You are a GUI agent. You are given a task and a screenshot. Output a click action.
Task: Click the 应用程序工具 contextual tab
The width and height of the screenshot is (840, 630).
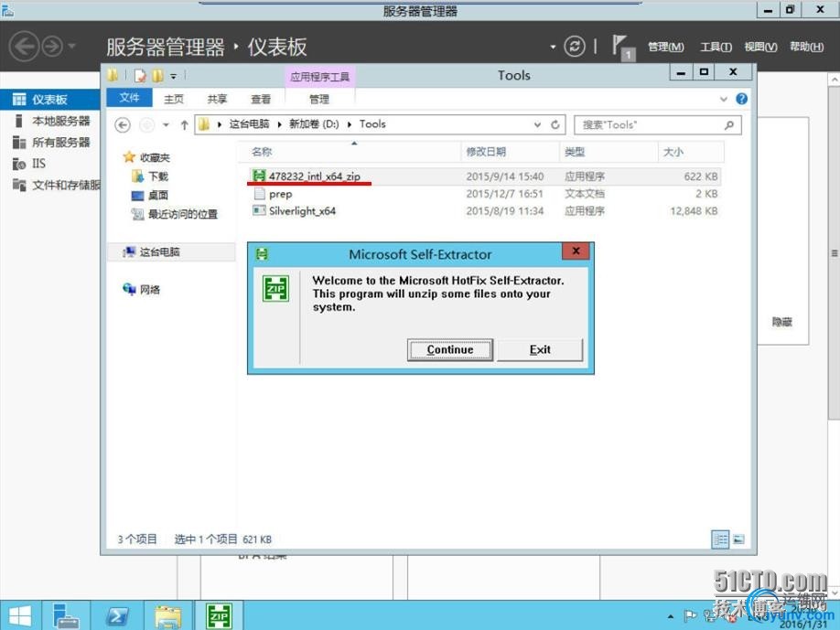[x=319, y=77]
